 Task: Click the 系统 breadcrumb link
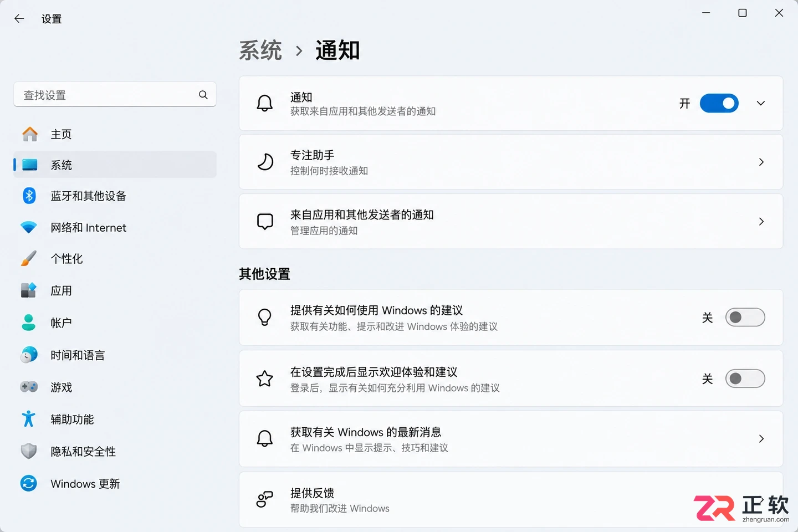pos(260,50)
